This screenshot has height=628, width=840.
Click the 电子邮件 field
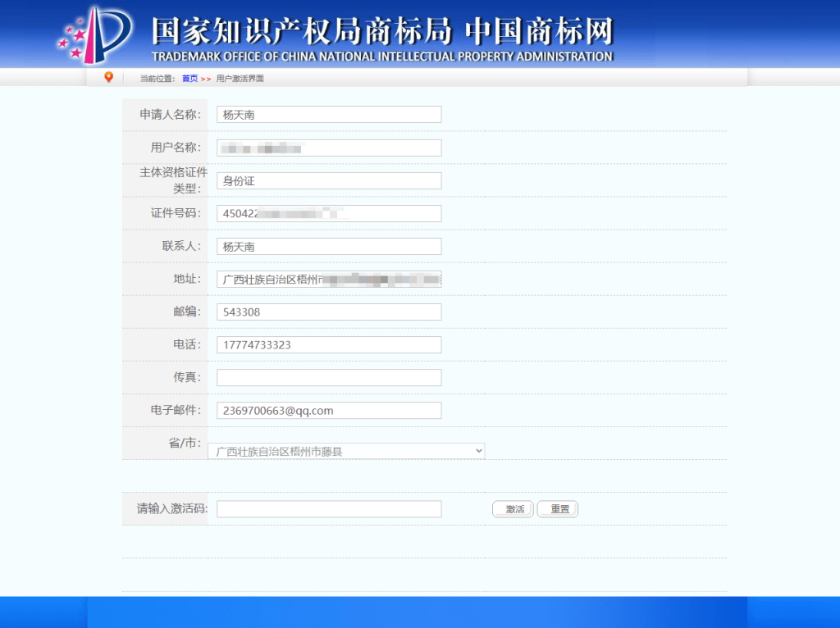click(329, 411)
